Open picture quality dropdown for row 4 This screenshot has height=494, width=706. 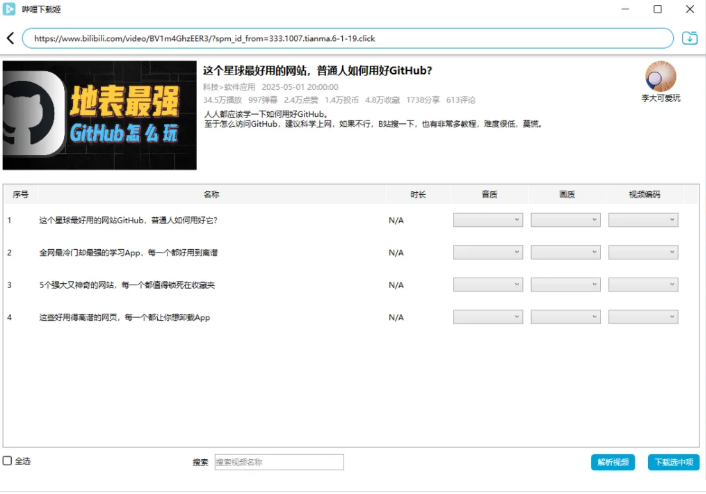pos(566,317)
